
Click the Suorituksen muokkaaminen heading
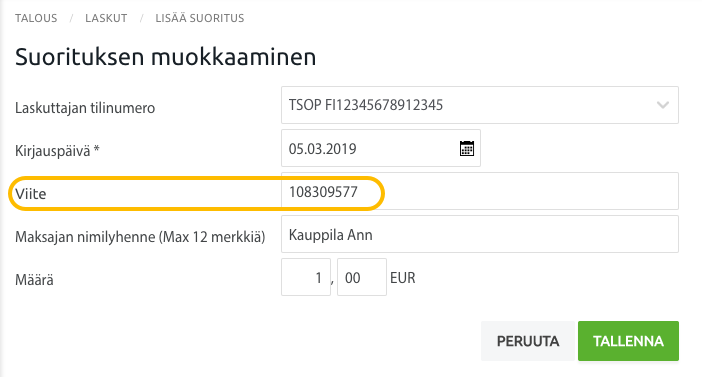coord(166,57)
